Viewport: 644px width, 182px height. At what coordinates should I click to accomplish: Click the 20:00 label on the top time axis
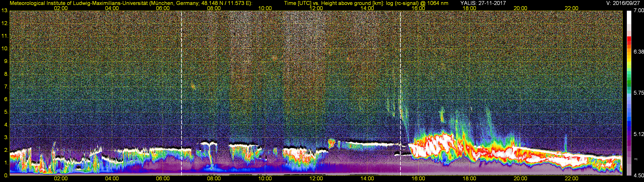[521, 8]
